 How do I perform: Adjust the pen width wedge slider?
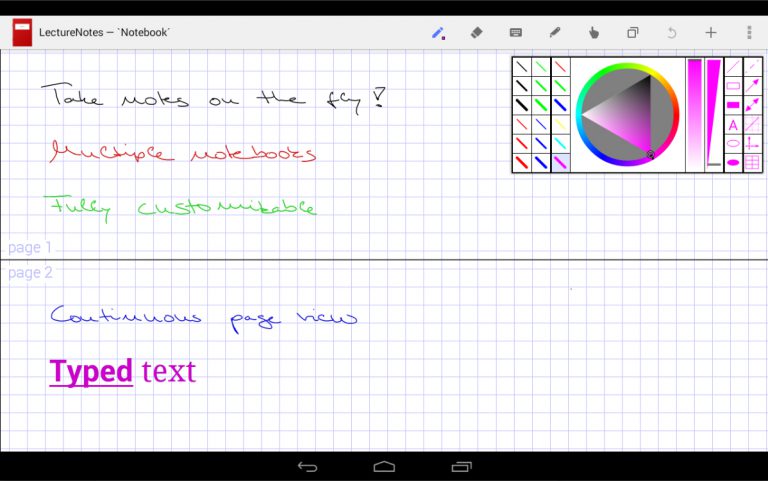(714, 114)
